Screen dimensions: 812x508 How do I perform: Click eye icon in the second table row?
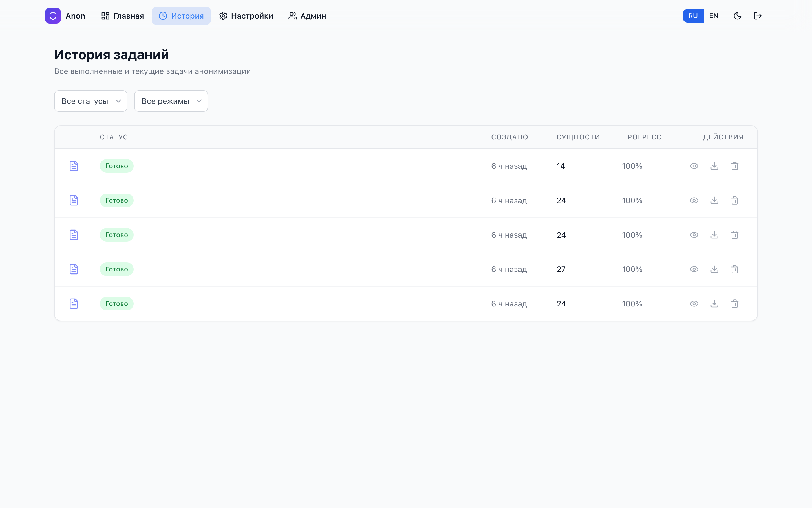tap(694, 200)
